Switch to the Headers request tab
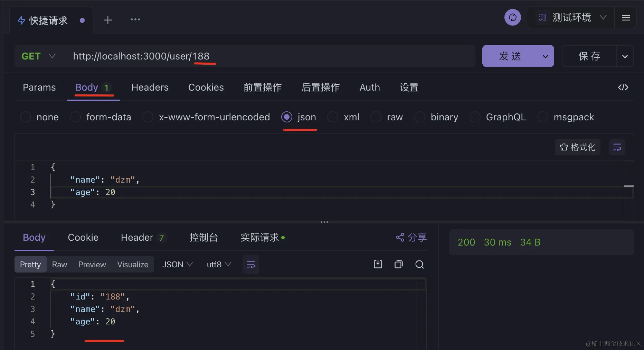Screen dimensions: 644x350 tap(150, 87)
